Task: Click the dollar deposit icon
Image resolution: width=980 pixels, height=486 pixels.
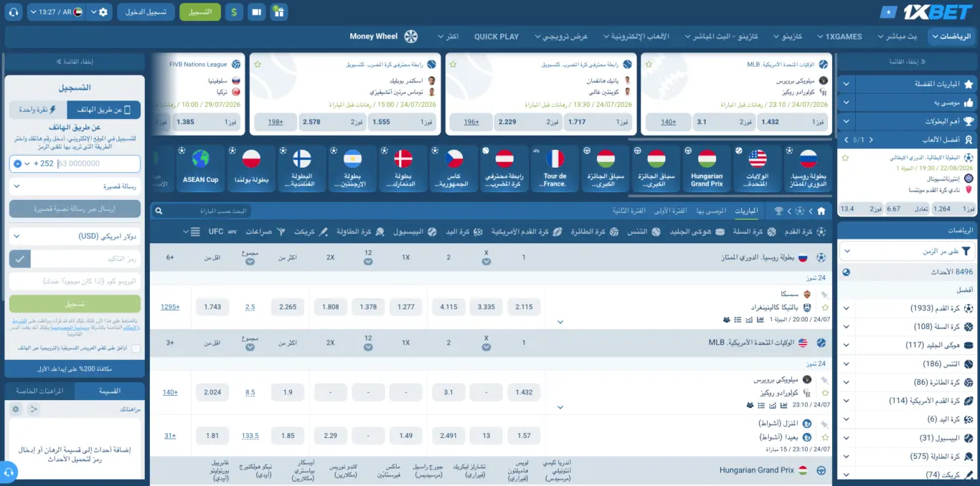Action: point(234,12)
